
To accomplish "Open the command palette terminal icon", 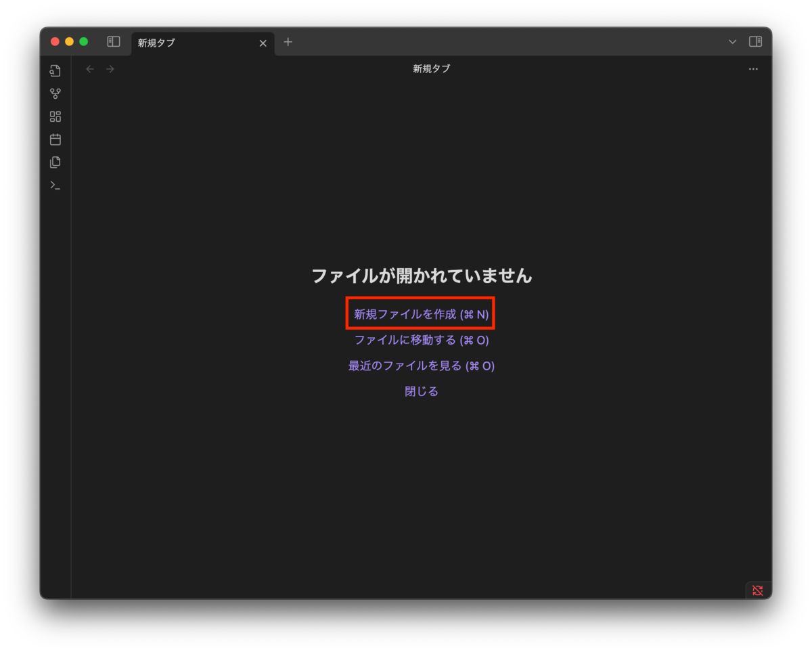I will pos(55,185).
